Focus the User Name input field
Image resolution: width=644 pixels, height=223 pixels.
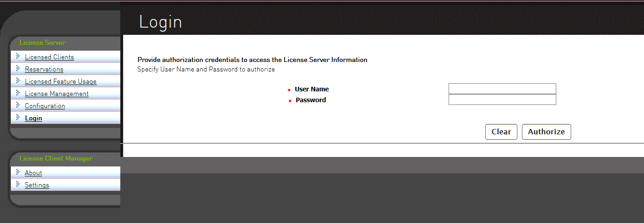pyautogui.click(x=502, y=89)
